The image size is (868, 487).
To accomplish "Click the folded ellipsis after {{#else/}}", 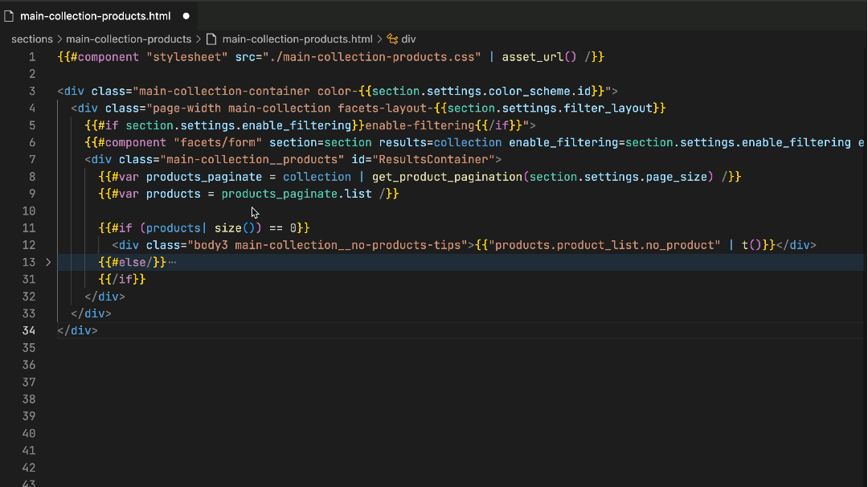I will pos(172,263).
